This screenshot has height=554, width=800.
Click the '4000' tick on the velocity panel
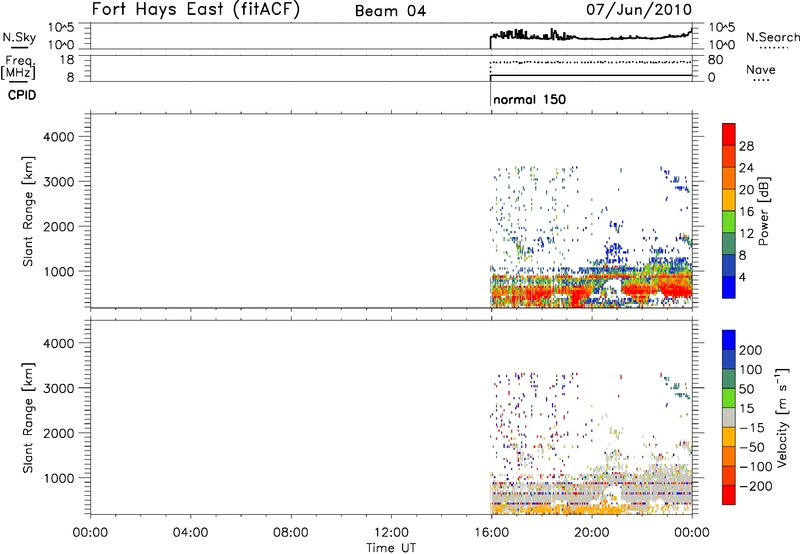(x=59, y=343)
